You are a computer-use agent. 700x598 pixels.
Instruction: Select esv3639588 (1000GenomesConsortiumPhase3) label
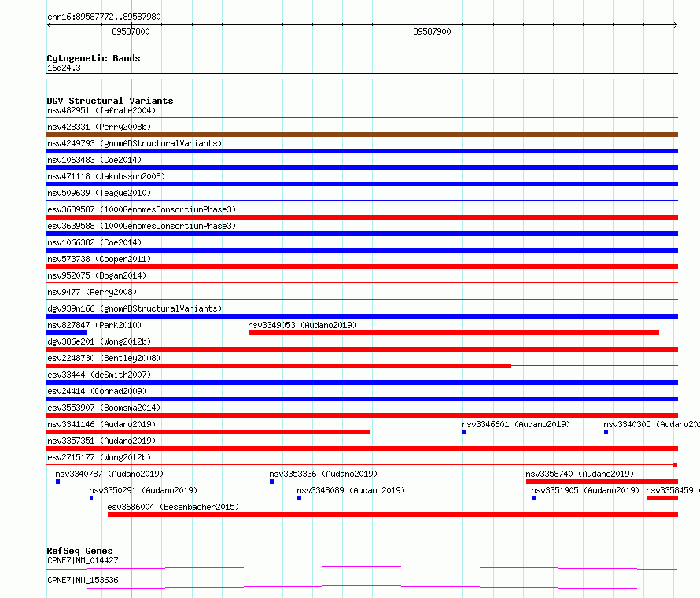142,226
